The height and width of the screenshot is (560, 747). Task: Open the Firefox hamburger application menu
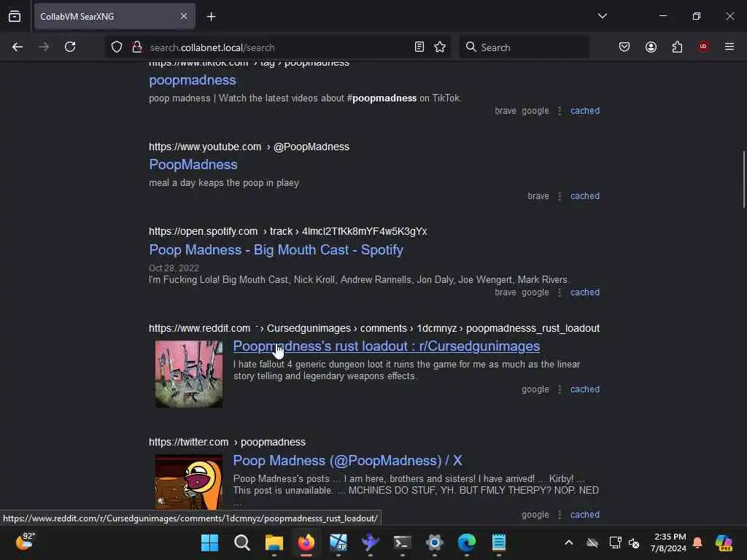(729, 47)
